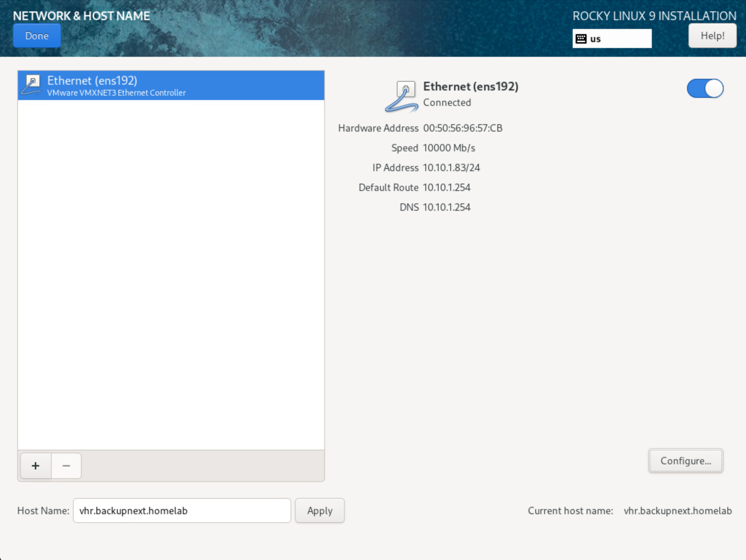Click the Speed value 10000 Mb/s
746x560 pixels.
point(449,148)
